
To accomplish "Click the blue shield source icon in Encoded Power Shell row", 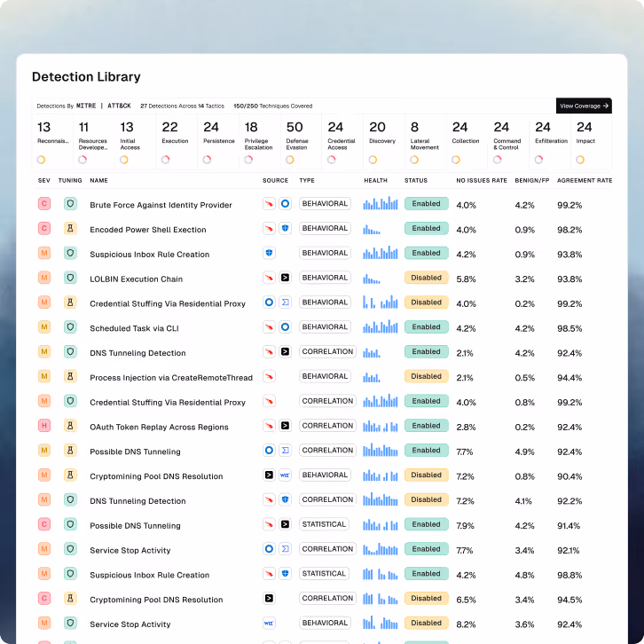I will coord(285,228).
